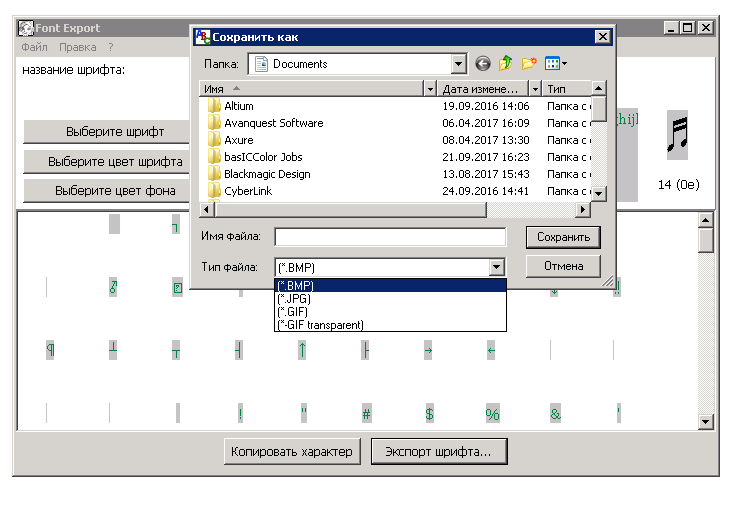Select the date 08.04.2017 13:30

[x=486, y=140]
